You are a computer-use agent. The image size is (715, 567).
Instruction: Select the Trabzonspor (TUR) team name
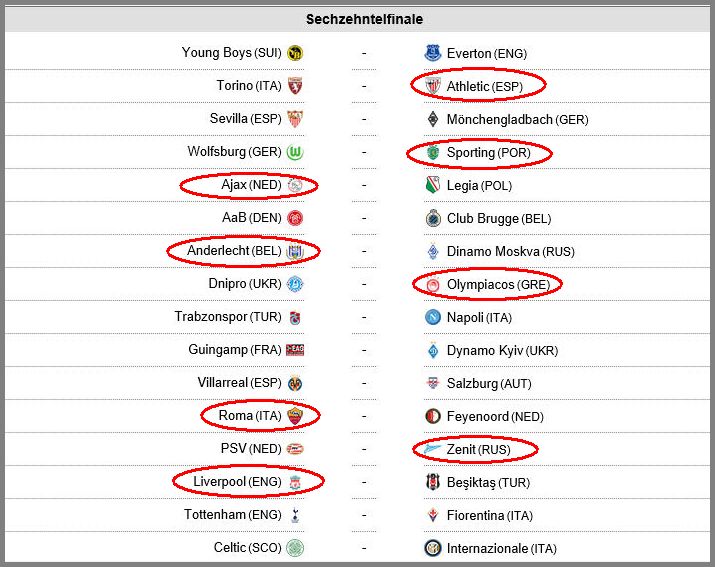228,317
